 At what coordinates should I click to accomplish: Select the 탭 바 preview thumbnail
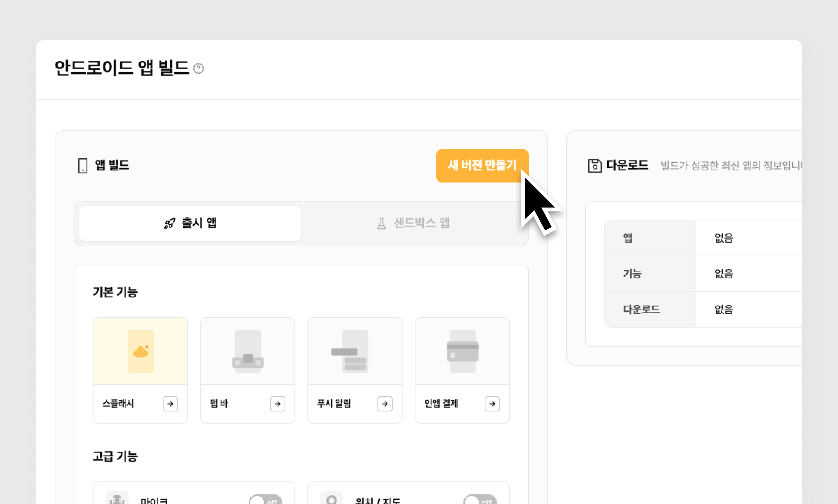248,351
